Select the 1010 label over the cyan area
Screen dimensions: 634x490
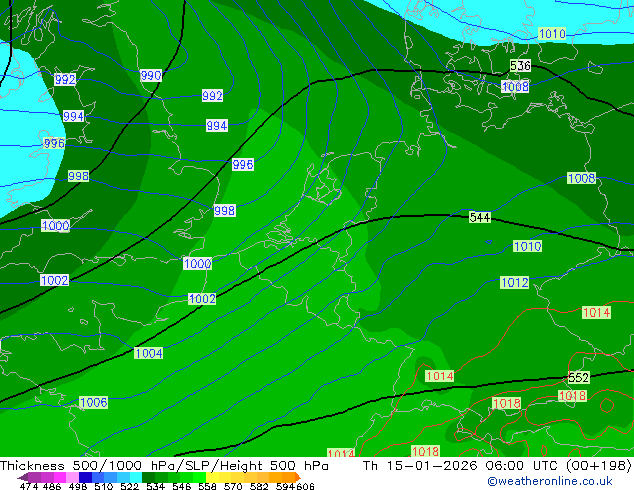552,34
